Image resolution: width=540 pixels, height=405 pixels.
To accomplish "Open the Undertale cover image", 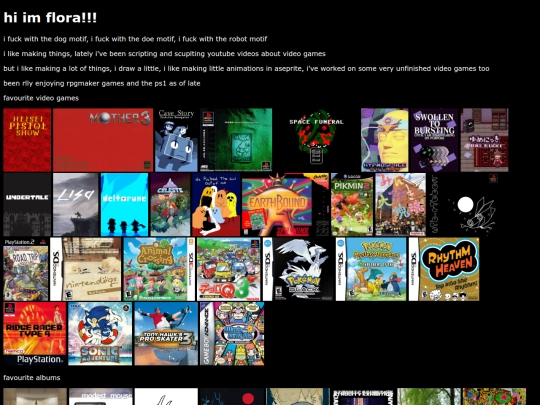I will [x=27, y=205].
